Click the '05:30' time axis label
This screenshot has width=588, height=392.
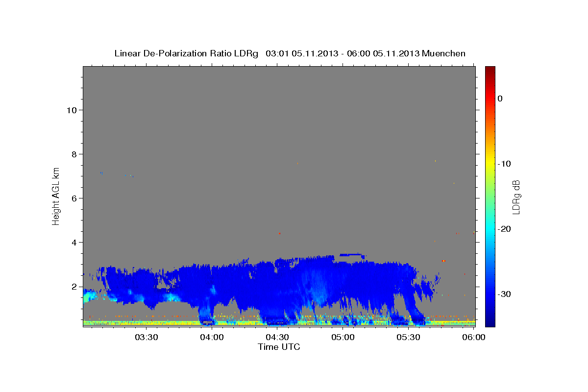(409, 337)
